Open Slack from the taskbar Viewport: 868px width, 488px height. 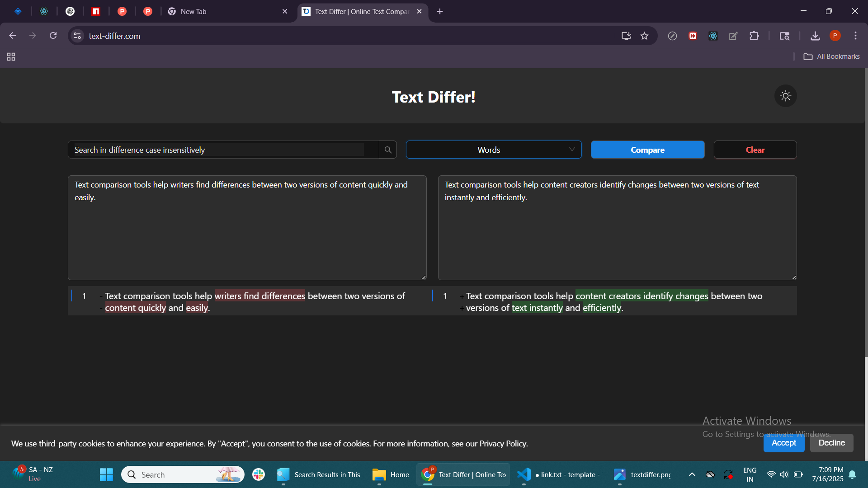tap(259, 474)
